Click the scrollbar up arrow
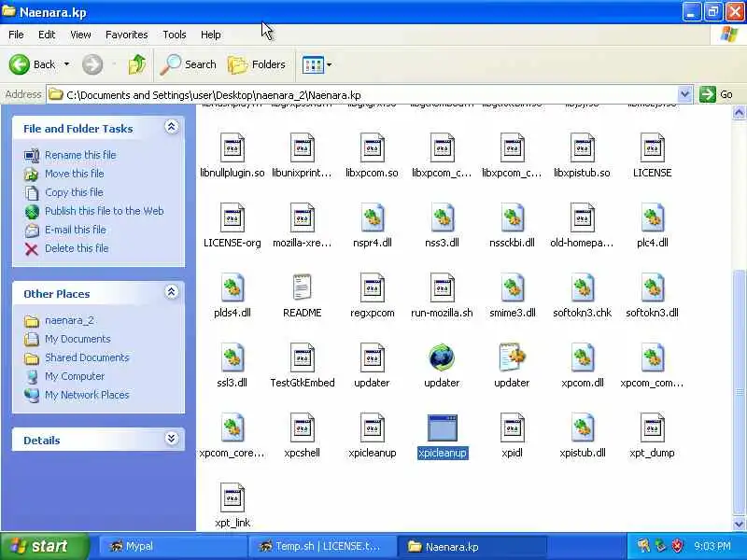The height and width of the screenshot is (560, 747). point(739,112)
